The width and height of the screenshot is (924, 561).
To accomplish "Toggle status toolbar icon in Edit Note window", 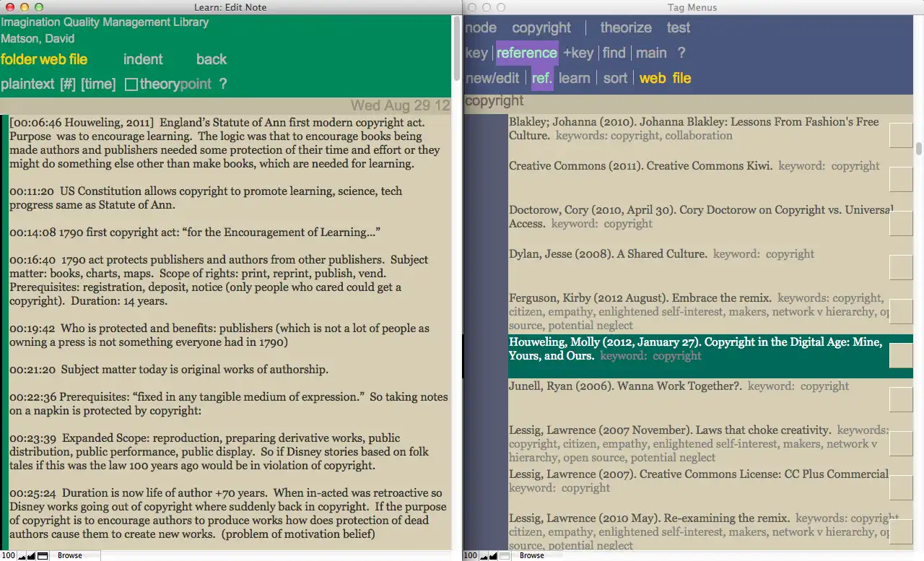I will point(43,556).
